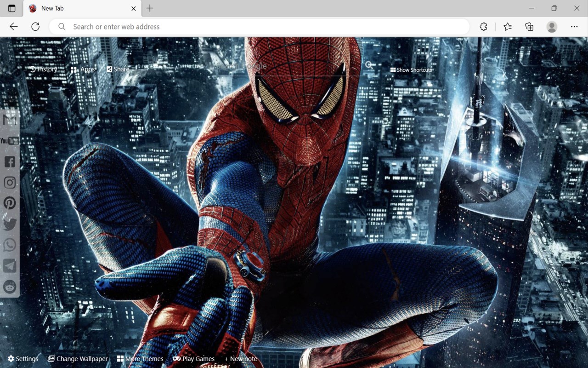Open the Reddit shortcut in the sidebar
Image resolution: width=588 pixels, height=368 pixels.
(10, 287)
